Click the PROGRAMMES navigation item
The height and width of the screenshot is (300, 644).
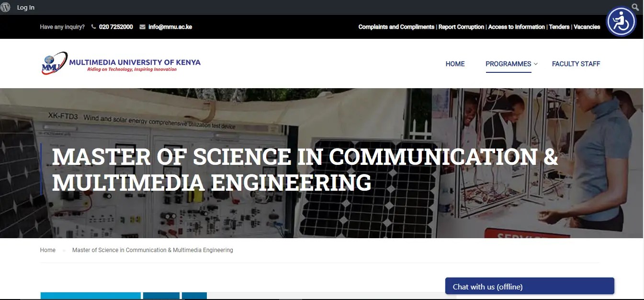(x=508, y=64)
